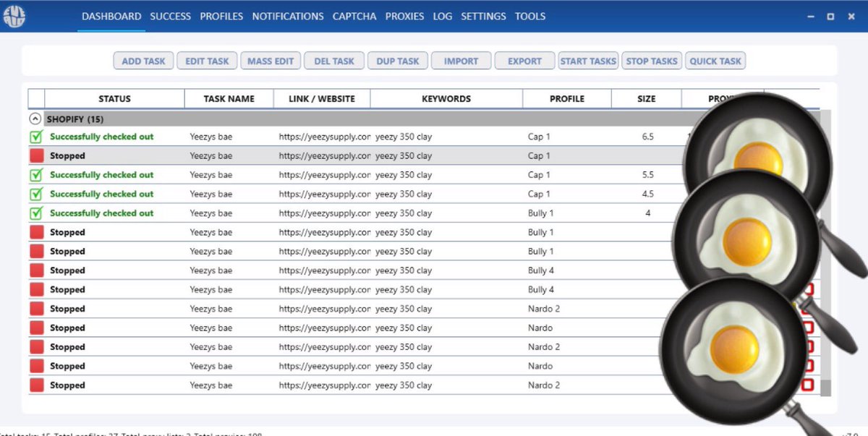Click the EDIT TASK button
Image resolution: width=868 pixels, height=436 pixels.
(207, 61)
